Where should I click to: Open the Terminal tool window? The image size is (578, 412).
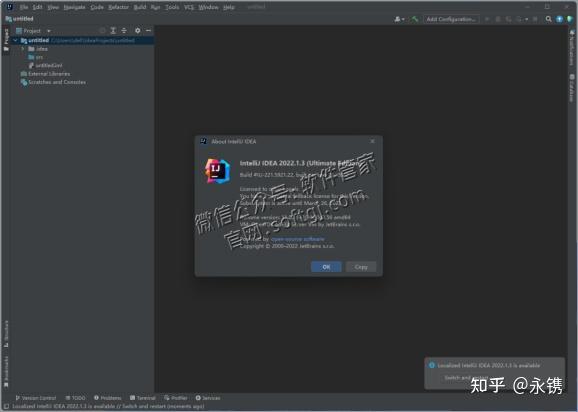pyautogui.click(x=143, y=398)
